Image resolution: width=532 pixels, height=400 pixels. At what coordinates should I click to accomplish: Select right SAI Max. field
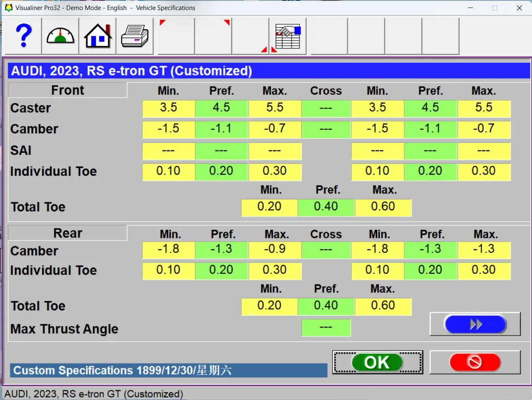click(484, 151)
